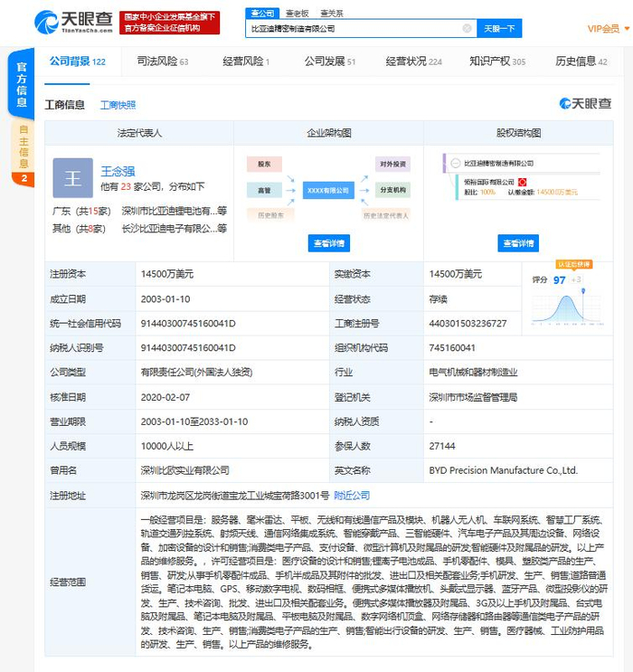Click former name 深圳比欧实业有限公司
The height and width of the screenshot is (672, 633).
pos(185,470)
